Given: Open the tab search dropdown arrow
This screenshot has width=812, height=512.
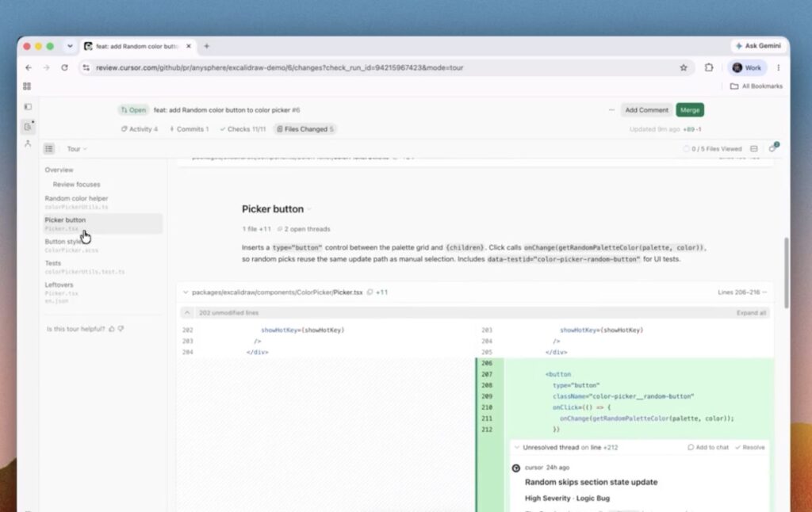Looking at the screenshot, I should tap(70, 46).
